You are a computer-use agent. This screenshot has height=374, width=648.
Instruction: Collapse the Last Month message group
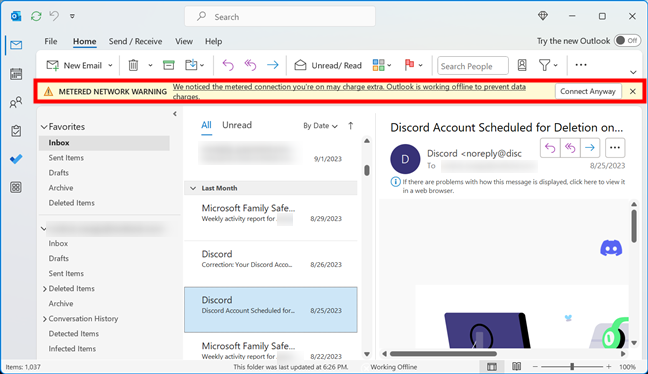(193, 188)
